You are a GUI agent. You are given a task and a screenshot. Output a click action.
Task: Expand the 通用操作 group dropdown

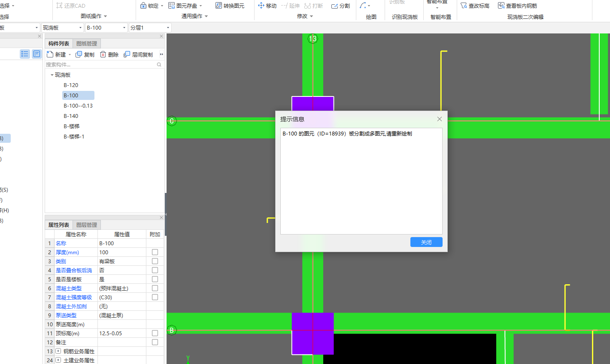[x=206, y=16]
